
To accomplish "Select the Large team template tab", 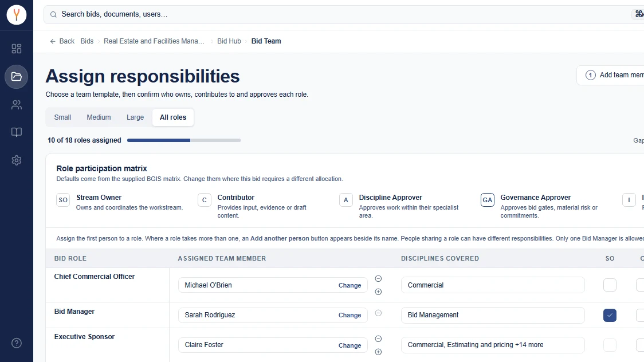I will (135, 117).
